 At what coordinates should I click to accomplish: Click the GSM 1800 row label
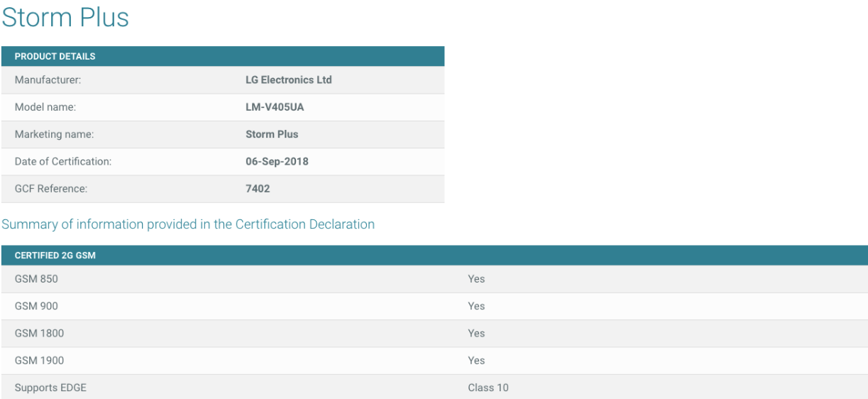click(39, 333)
